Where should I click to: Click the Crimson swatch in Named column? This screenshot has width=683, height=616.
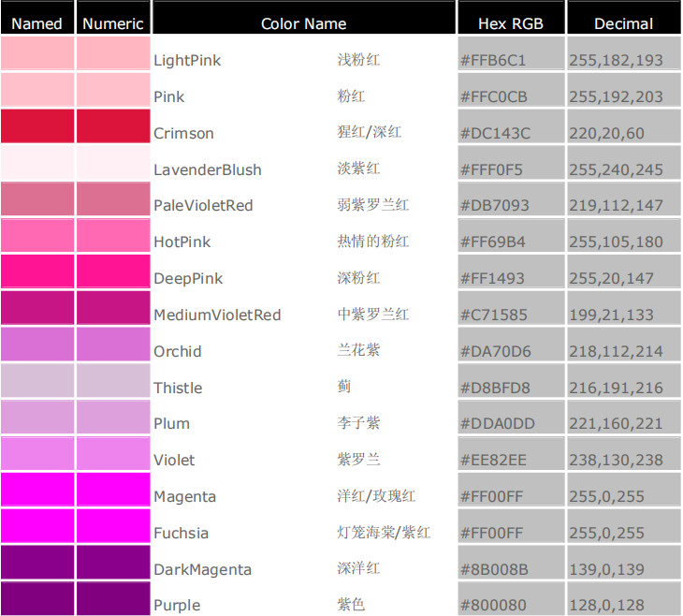[37, 126]
